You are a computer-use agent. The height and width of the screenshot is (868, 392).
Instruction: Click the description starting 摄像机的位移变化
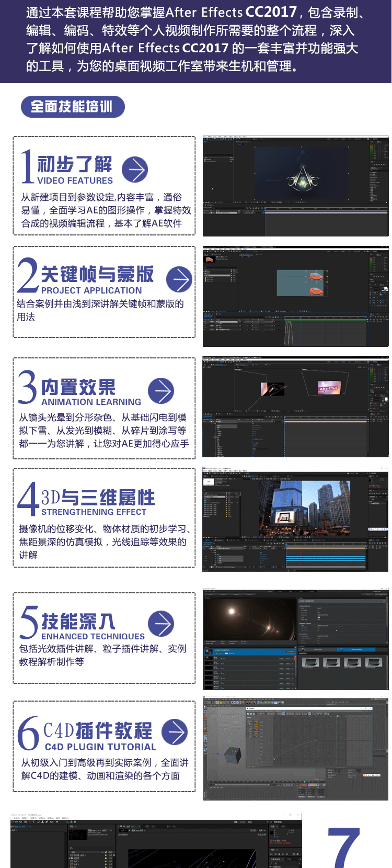(105, 542)
